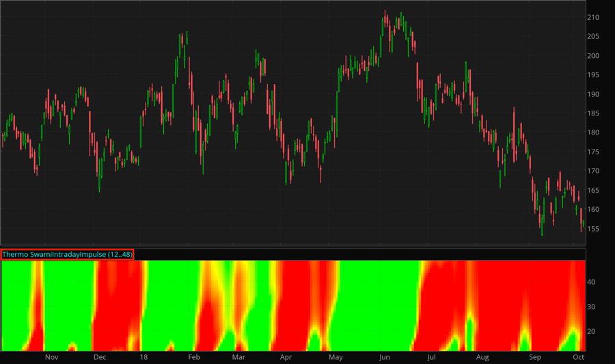Select the 200 price axis label
The width and height of the screenshot is (615, 364).
[593, 56]
